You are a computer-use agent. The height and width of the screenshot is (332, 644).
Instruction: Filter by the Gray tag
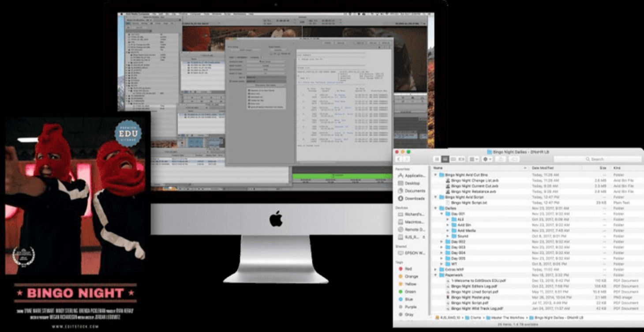405,315
